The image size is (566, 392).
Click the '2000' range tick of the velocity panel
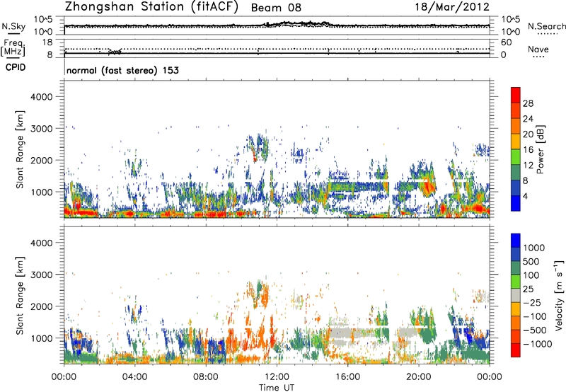tap(42, 306)
